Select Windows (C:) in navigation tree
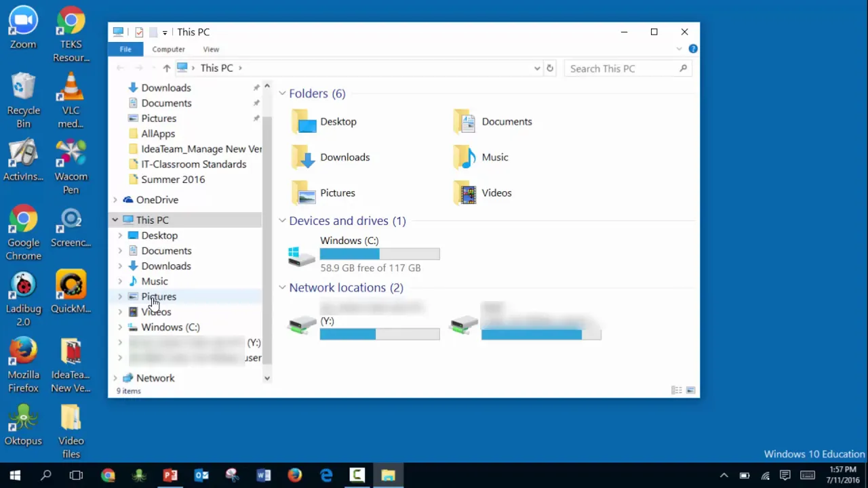Screen dimensions: 868x488 (170, 327)
